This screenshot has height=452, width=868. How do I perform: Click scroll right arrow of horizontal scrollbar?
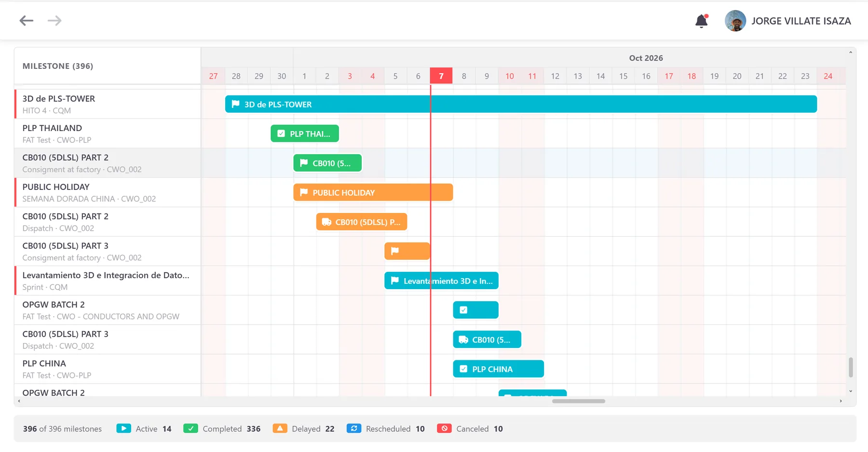841,401
